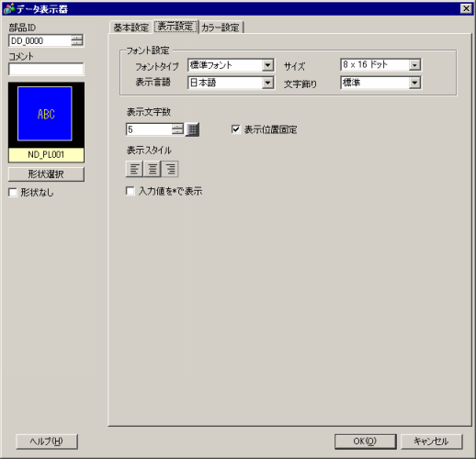Image resolution: width=476 pixels, height=459 pixels.
Task: Click the application icon in title bar
Action: pos(9,8)
